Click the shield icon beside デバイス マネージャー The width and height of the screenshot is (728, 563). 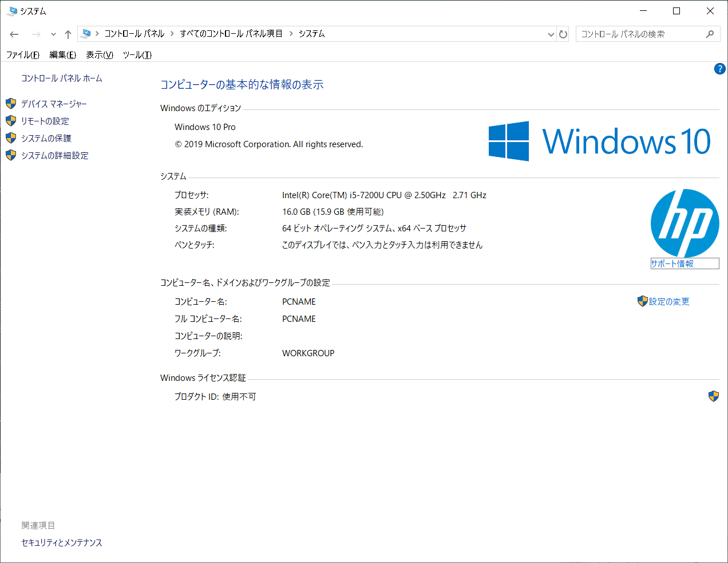click(10, 104)
